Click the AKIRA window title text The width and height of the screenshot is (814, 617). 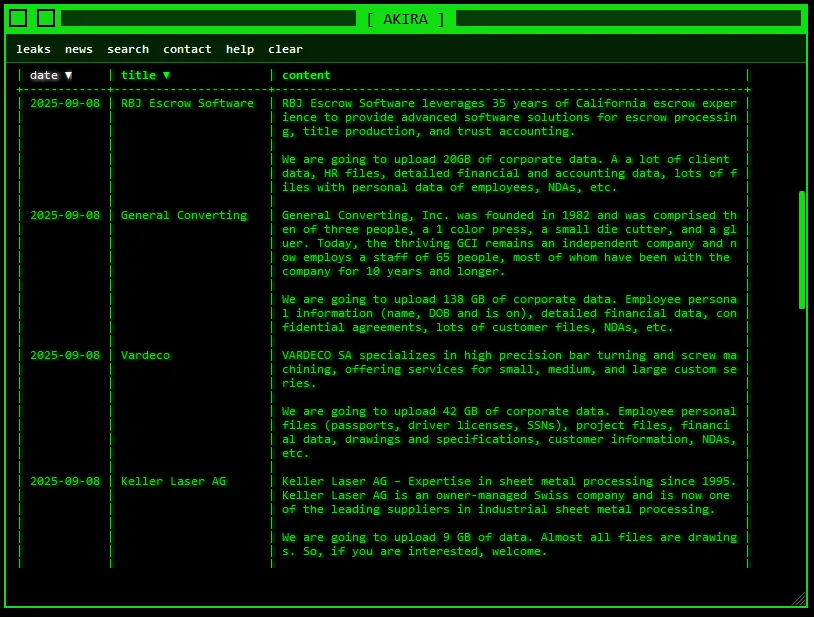click(x=406, y=19)
